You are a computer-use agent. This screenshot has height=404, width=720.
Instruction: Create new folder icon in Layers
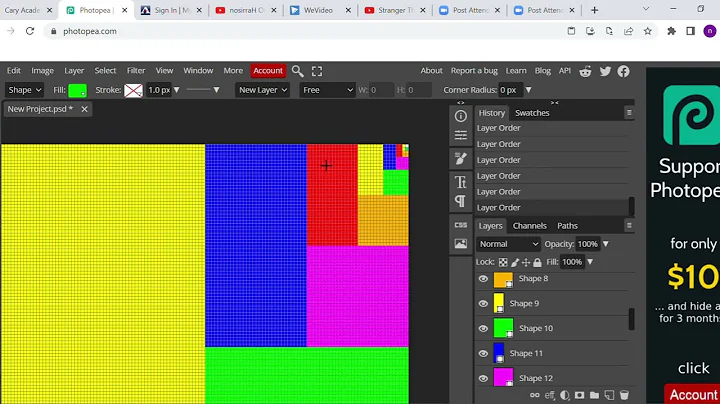pos(594,395)
